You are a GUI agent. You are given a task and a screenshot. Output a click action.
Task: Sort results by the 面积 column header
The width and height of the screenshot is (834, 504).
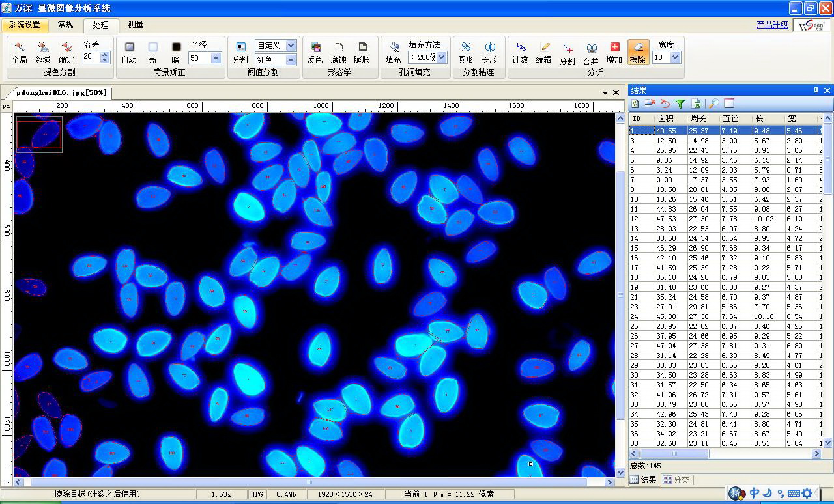tap(665, 119)
